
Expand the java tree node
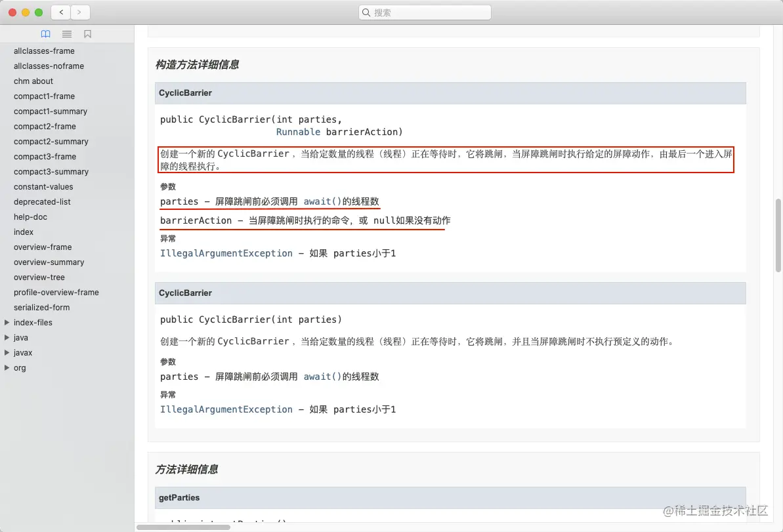(x=7, y=337)
